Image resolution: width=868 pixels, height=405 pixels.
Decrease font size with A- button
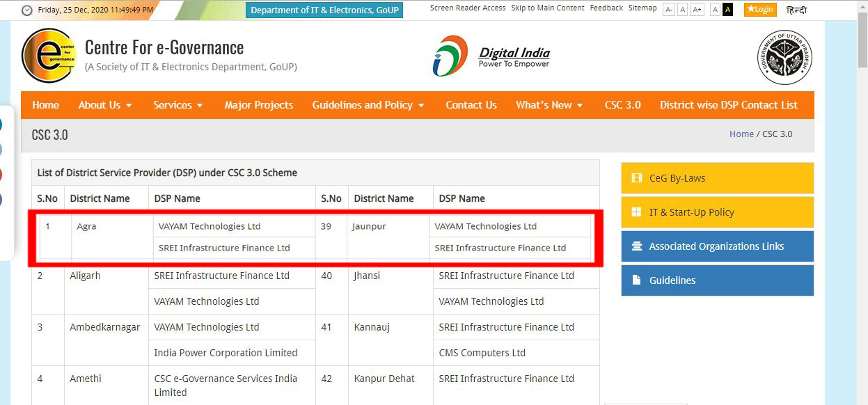tap(668, 9)
